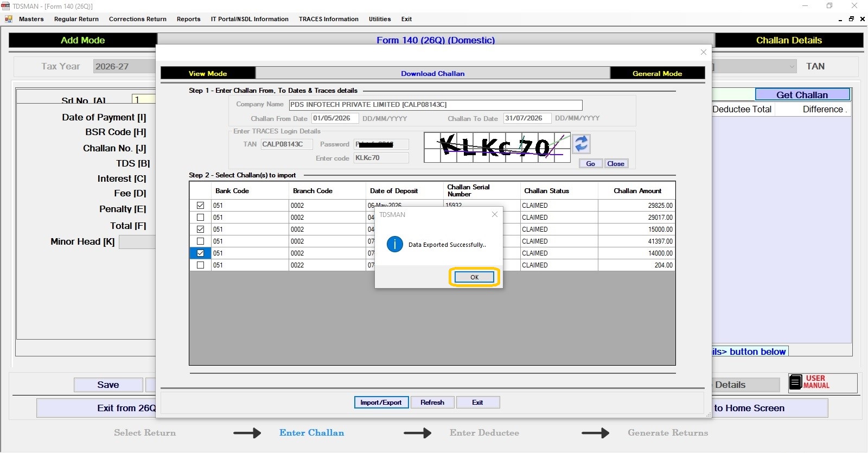Tick the checkbox for amount 204.00 row

tap(201, 265)
